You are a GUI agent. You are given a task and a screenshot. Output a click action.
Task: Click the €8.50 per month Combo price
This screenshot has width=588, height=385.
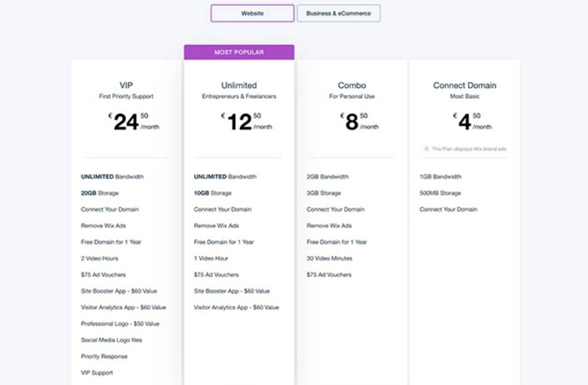[x=359, y=122]
